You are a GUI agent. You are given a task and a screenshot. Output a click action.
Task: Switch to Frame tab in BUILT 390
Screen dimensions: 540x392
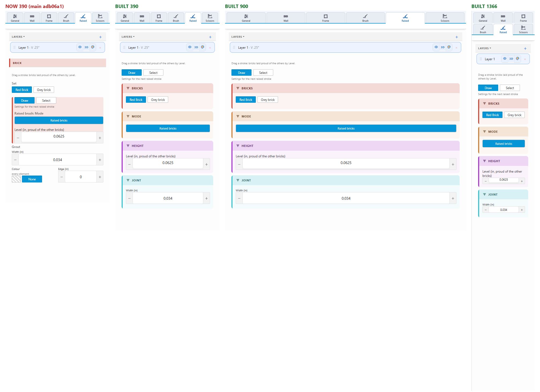[x=159, y=18]
